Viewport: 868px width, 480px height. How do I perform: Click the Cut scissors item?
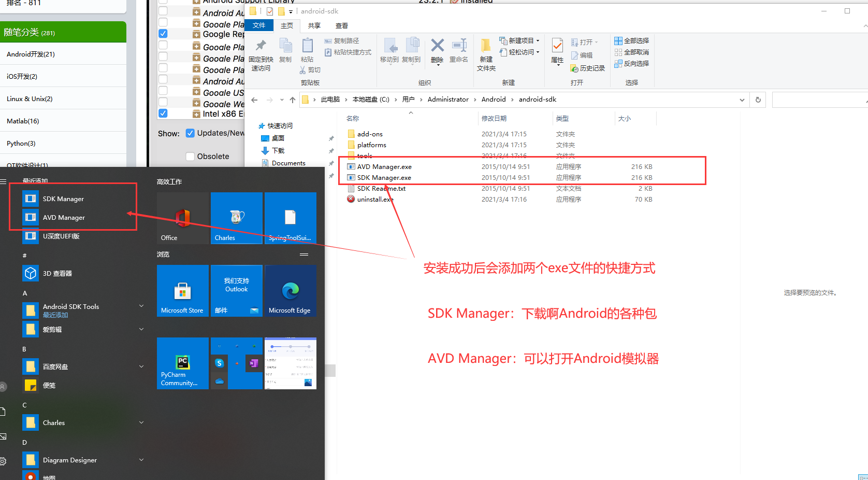click(x=310, y=70)
